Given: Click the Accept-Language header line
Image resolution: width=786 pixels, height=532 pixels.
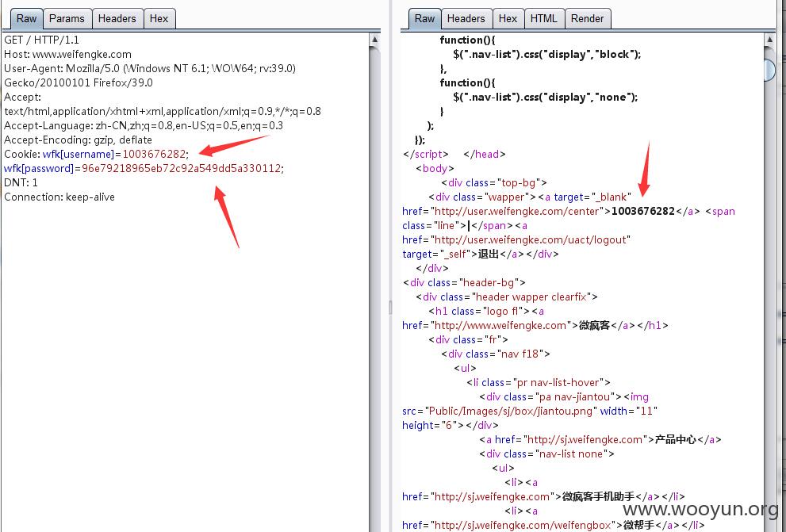Looking at the screenshot, I should [144, 126].
